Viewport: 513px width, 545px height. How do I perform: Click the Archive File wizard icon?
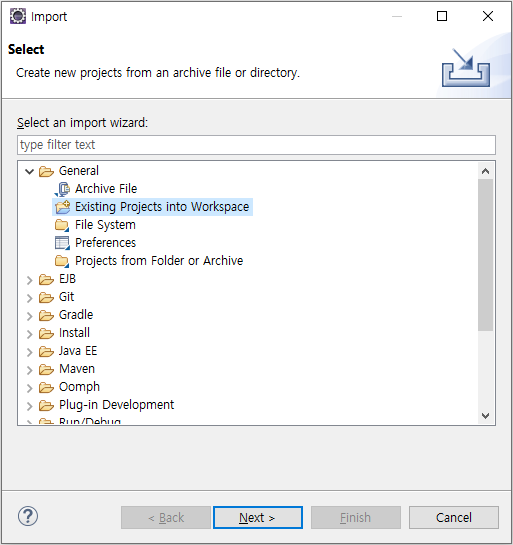tap(62, 189)
